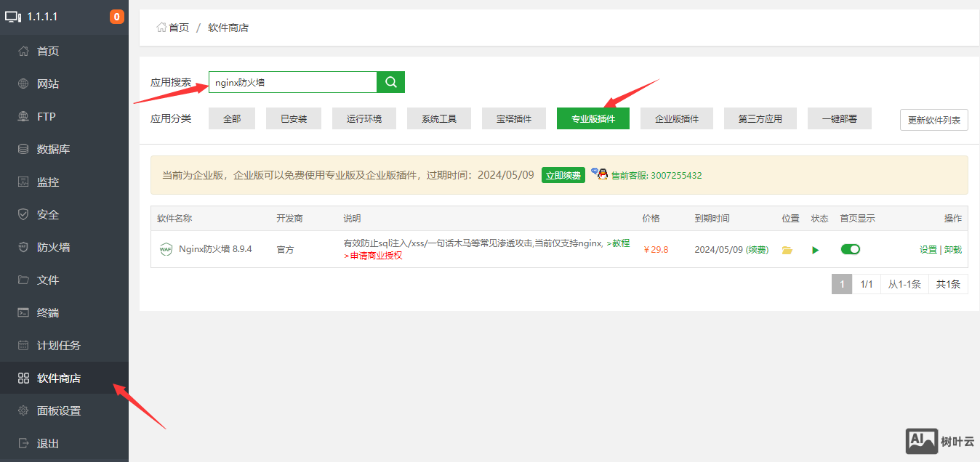Image resolution: width=980 pixels, height=462 pixels.
Task: Click the Nginx防火墙 WAF shield icon
Action: [x=166, y=249]
